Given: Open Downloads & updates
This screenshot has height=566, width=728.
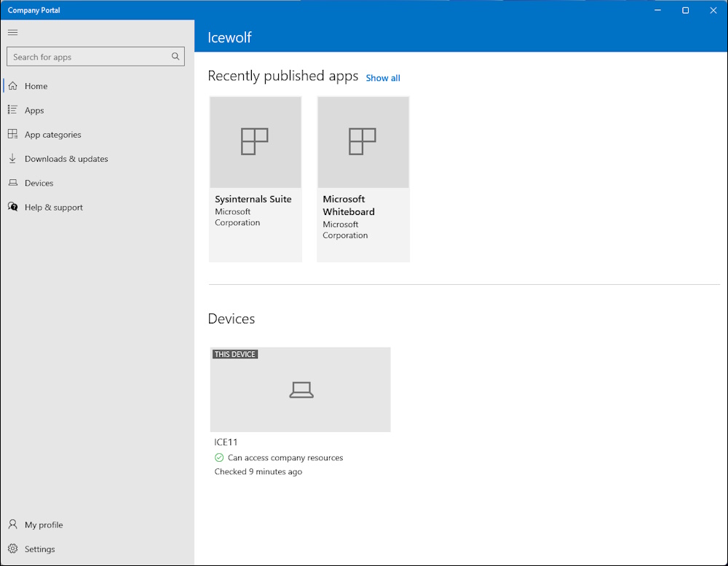Looking at the screenshot, I should [66, 159].
